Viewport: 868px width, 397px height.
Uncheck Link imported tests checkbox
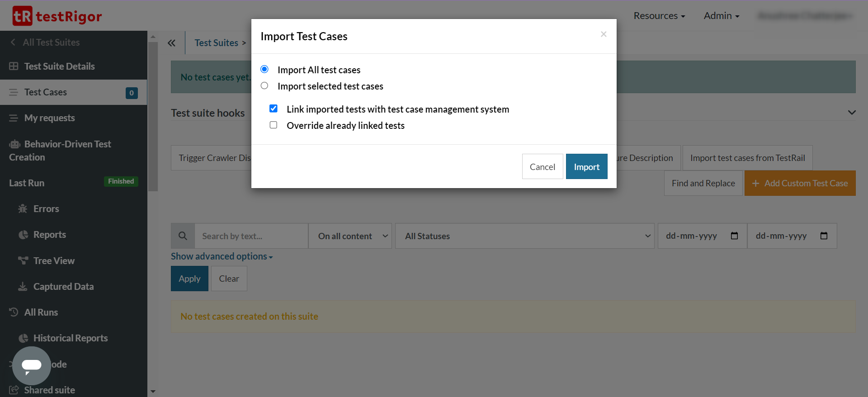pyautogui.click(x=274, y=109)
